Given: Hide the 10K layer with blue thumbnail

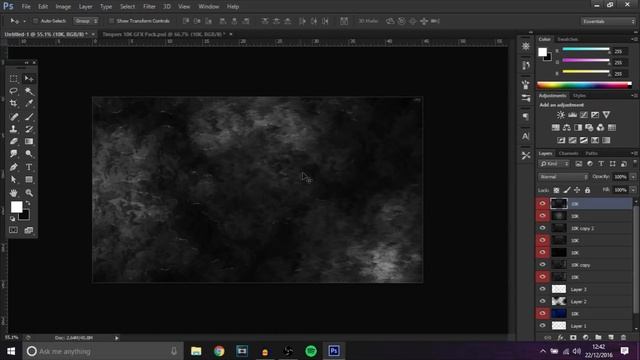Looking at the screenshot, I should tap(542, 313).
